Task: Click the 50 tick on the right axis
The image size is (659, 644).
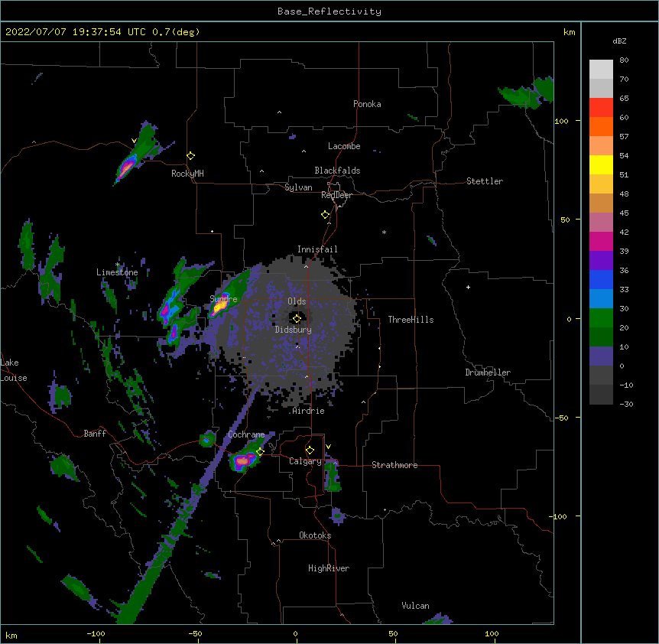Action: click(x=565, y=220)
